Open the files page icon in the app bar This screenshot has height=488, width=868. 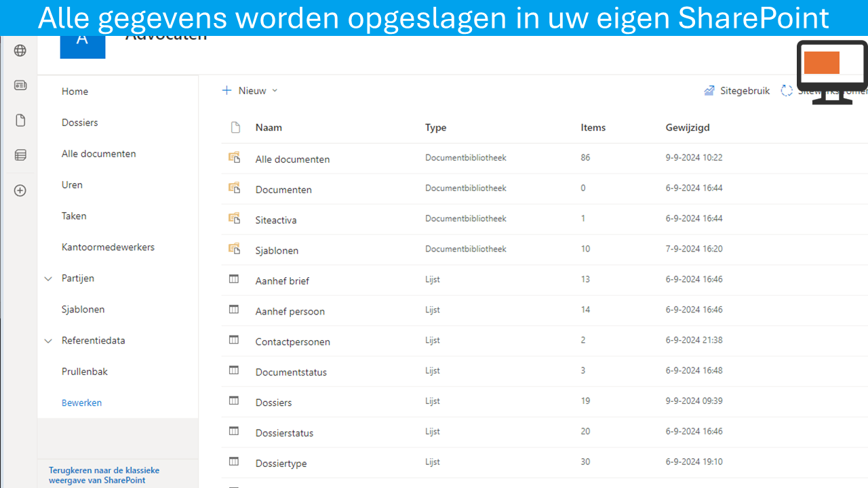click(20, 121)
